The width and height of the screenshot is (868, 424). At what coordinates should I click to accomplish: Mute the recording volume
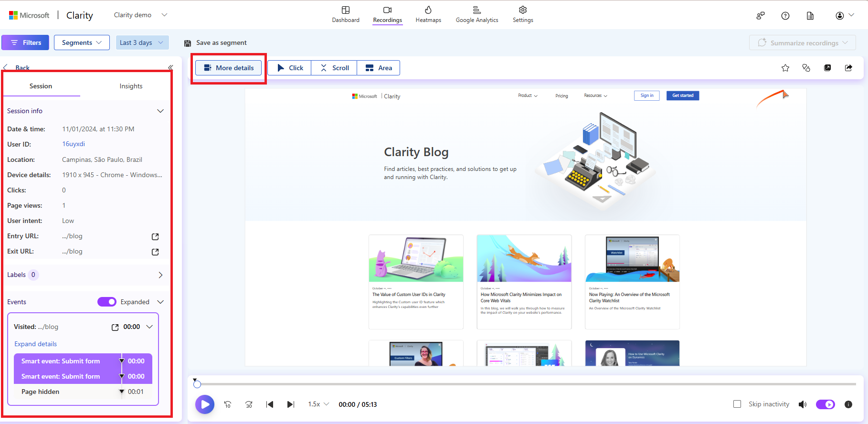click(x=803, y=404)
